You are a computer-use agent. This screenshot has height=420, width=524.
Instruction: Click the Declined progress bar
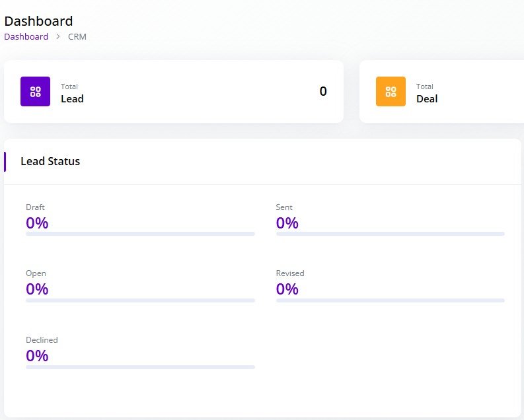coord(140,367)
